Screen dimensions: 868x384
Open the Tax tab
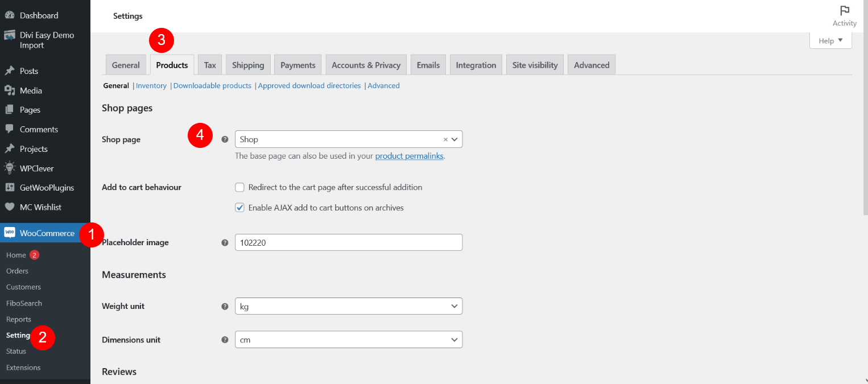[x=210, y=65]
